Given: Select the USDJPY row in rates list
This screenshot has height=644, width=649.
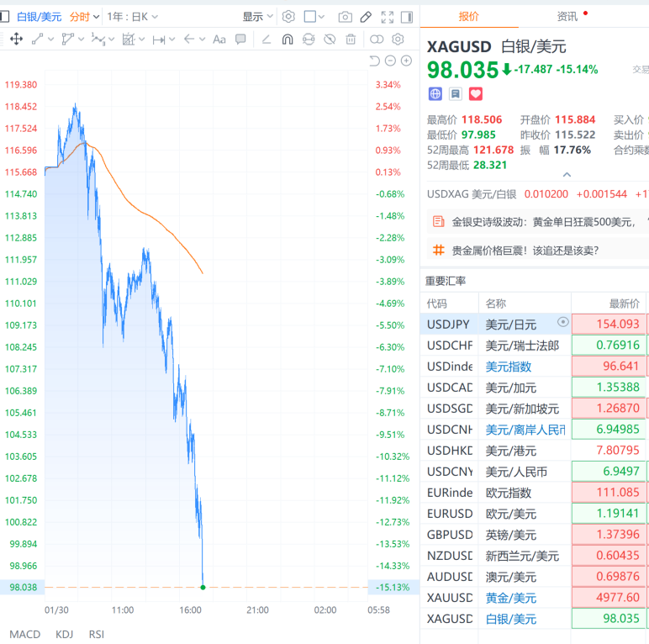Looking at the screenshot, I should point(448,324).
